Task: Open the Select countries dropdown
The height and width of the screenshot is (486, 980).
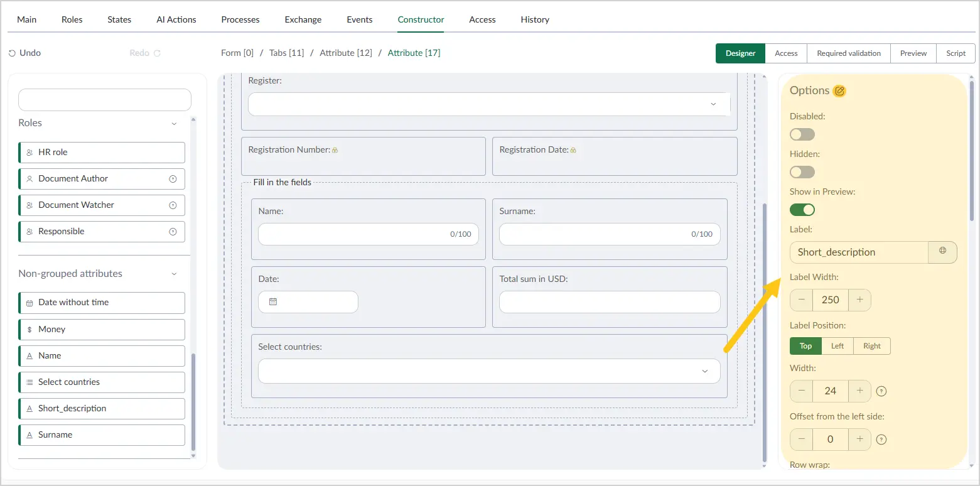Action: click(489, 371)
